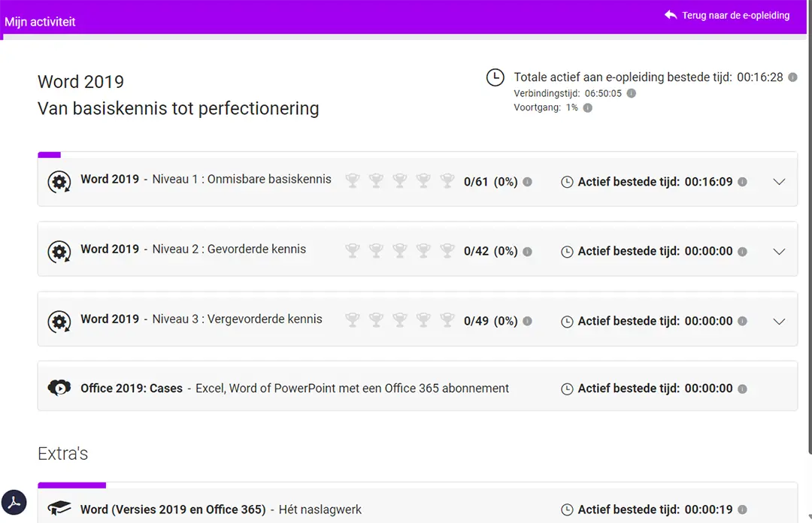This screenshot has width=812, height=523.
Task: Click Terug naar de e-opleiding link text
Action: tap(735, 16)
